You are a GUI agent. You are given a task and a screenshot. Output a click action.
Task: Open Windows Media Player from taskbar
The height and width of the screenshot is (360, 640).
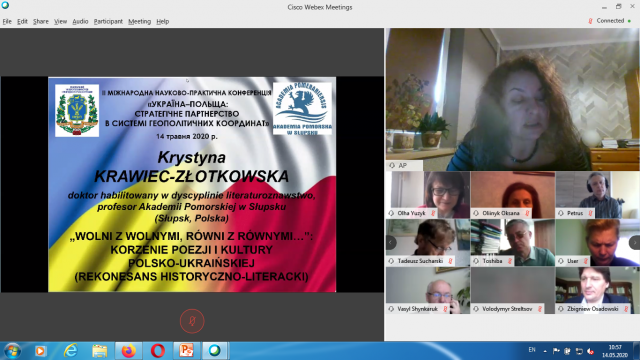click(40, 351)
